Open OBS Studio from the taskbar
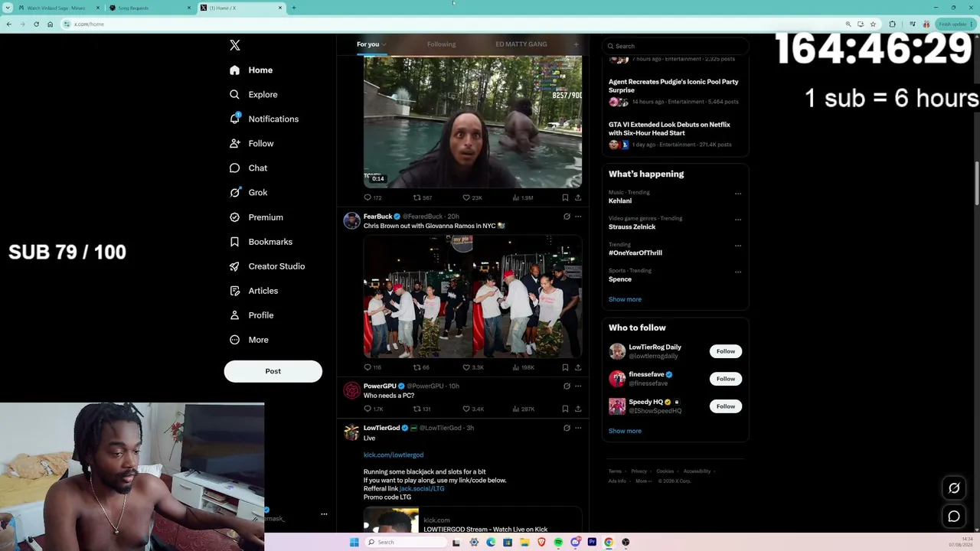Screen dimensions: 980x551 pyautogui.click(x=626, y=542)
